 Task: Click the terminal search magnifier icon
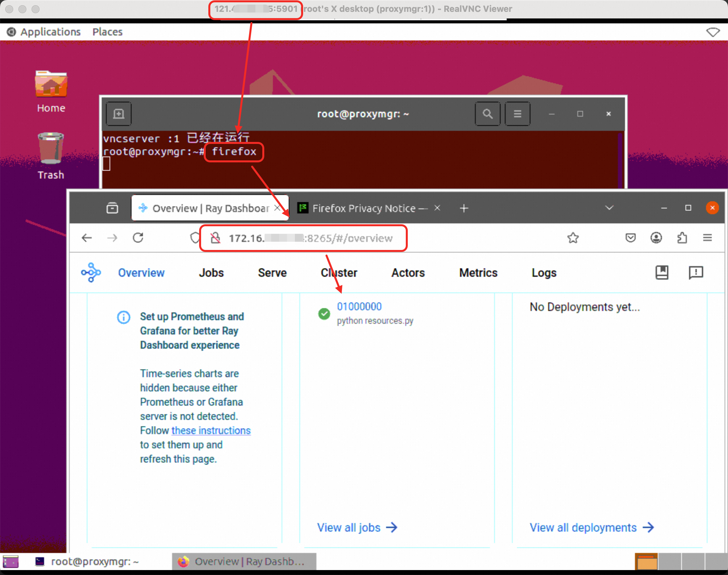pyautogui.click(x=487, y=114)
